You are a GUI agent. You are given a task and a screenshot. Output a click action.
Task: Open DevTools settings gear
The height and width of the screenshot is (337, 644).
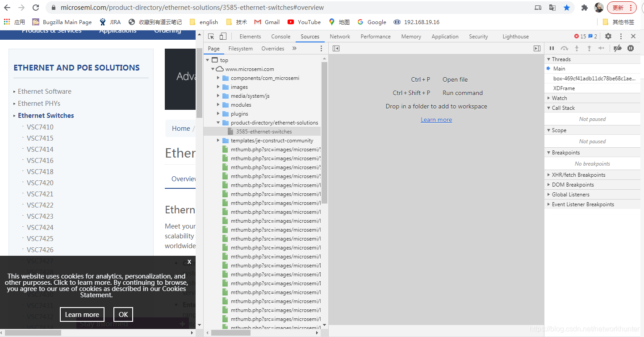(608, 37)
